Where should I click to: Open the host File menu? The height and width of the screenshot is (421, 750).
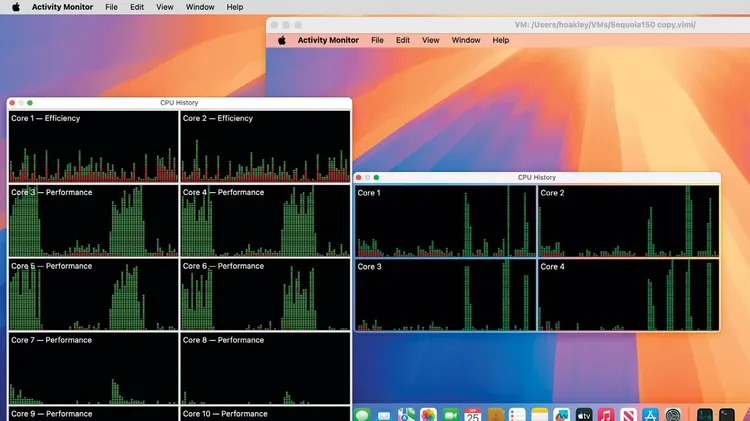(111, 7)
